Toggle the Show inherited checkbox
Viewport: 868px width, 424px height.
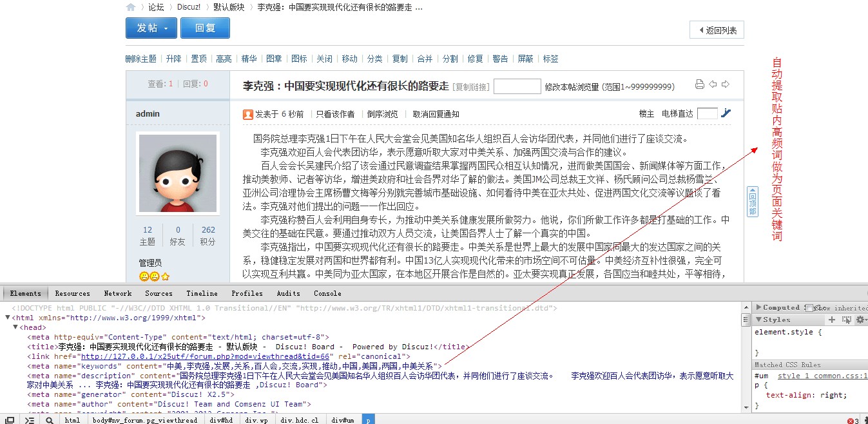[x=810, y=308]
